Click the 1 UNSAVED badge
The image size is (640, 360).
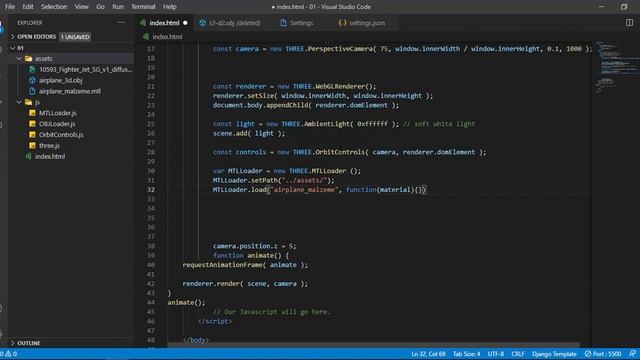click(75, 37)
